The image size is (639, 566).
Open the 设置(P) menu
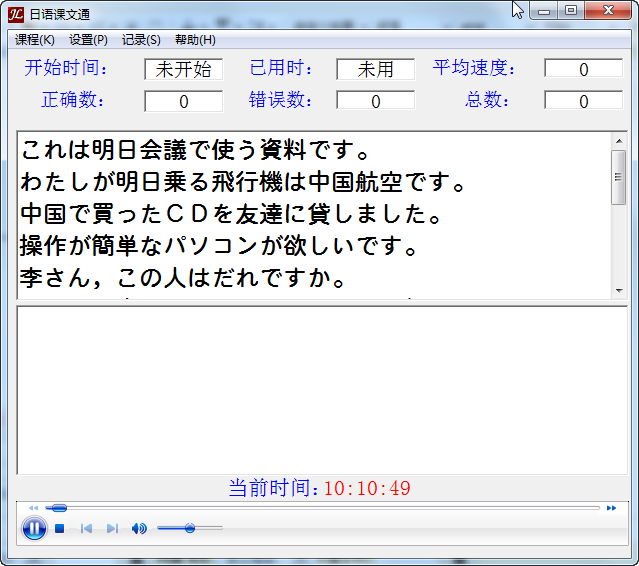point(88,40)
